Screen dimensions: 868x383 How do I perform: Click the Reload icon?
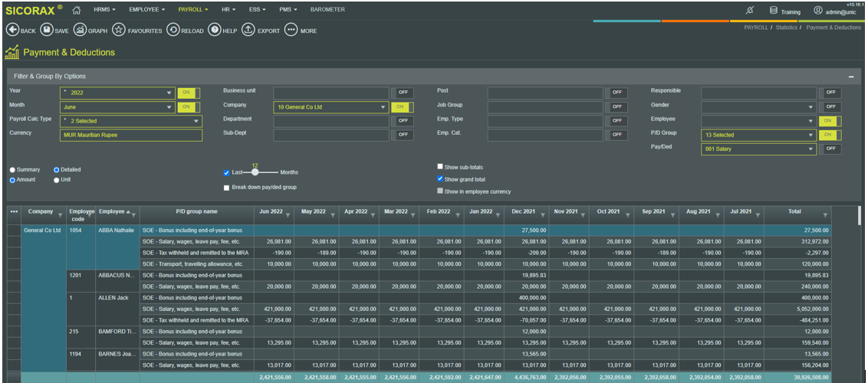[x=173, y=31]
